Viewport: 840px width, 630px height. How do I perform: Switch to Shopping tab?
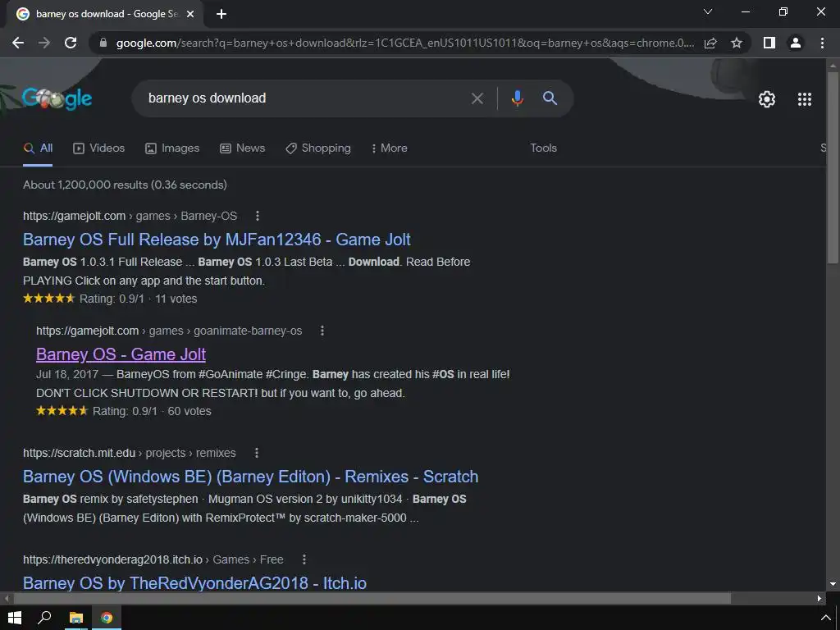318,148
